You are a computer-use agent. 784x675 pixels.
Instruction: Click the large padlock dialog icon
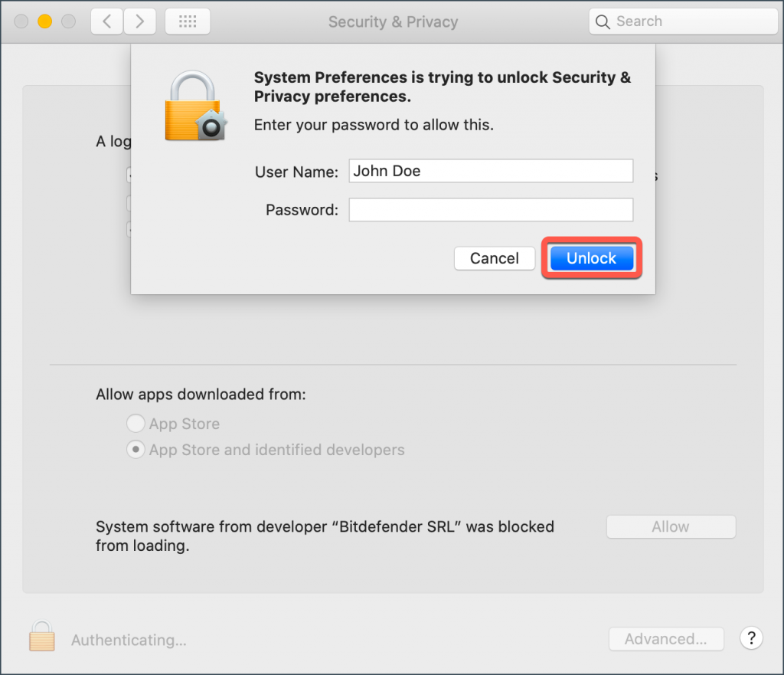(196, 106)
